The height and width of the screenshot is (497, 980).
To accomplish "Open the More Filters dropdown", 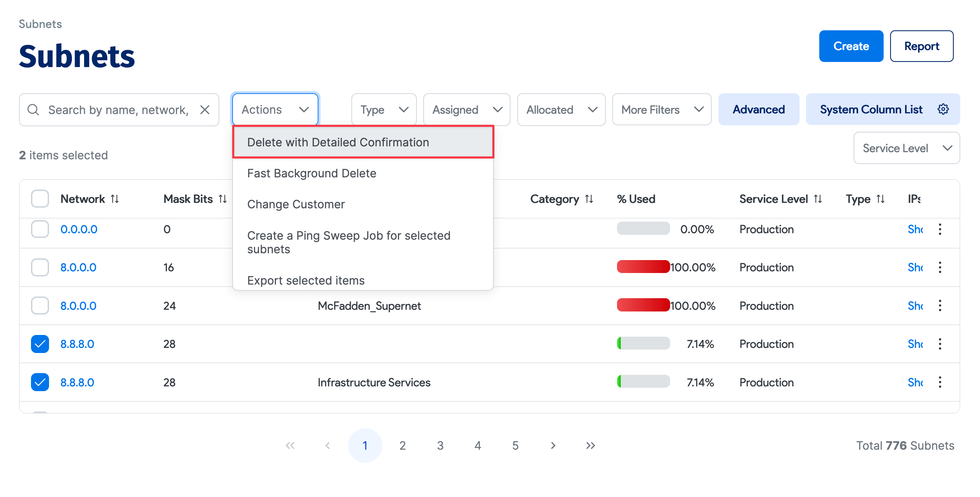I will pyautogui.click(x=661, y=110).
